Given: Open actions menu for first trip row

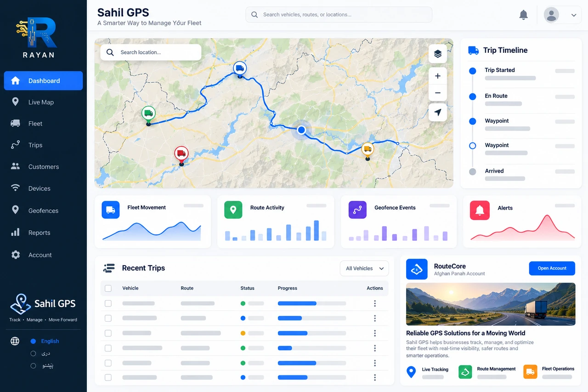Looking at the screenshot, I should point(375,303).
